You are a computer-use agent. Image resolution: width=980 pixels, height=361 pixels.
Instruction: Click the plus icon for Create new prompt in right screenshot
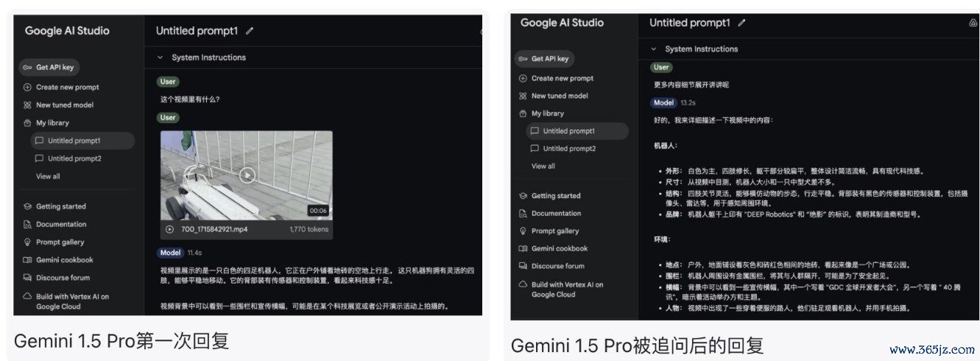pyautogui.click(x=523, y=78)
